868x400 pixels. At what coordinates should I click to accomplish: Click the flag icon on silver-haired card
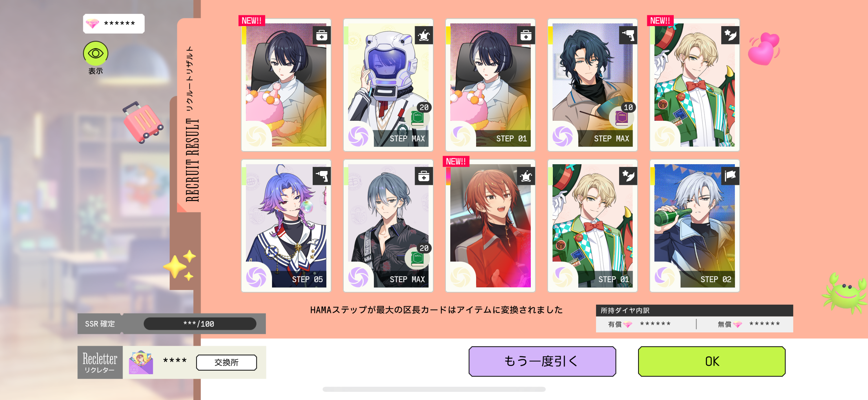pos(730,176)
